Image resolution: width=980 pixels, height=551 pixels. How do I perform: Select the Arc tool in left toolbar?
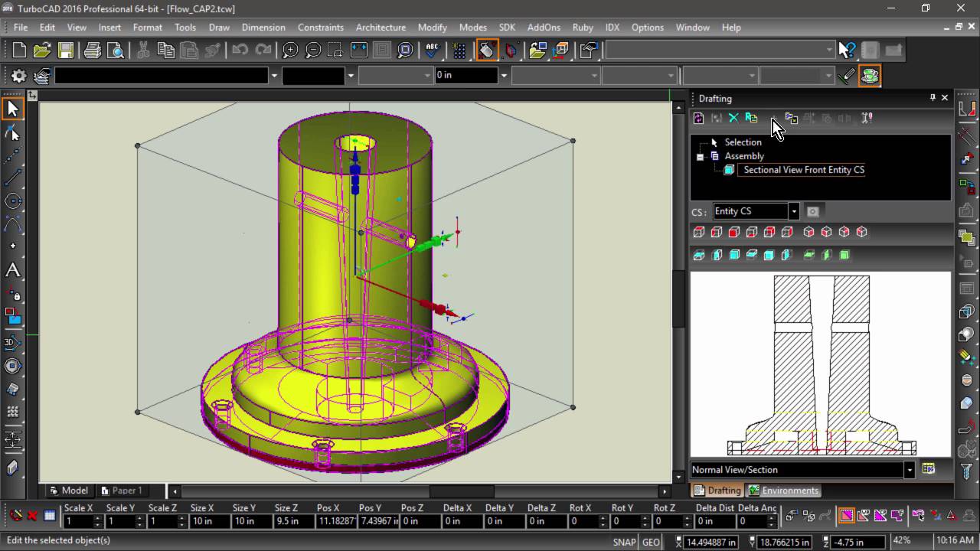pos(12,224)
